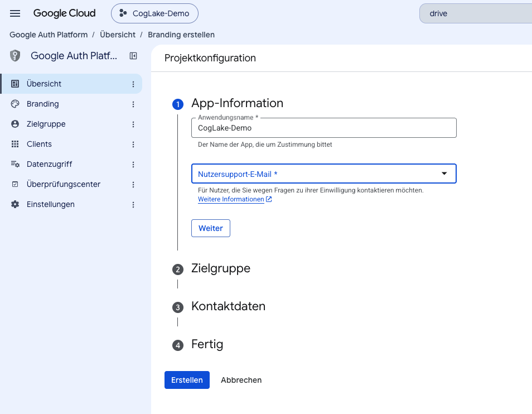This screenshot has height=414, width=532.
Task: Open more options for Clients
Action: 133,144
